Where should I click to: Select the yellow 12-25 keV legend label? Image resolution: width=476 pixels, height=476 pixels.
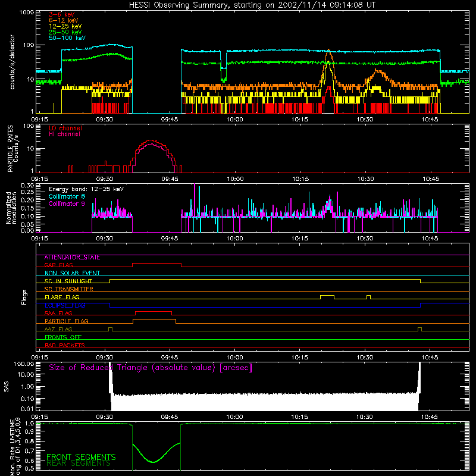65,26
